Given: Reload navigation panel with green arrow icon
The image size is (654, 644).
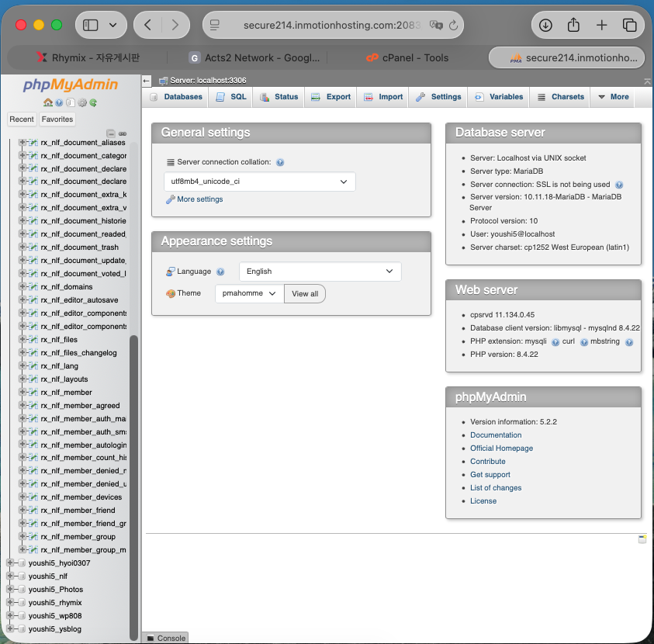Looking at the screenshot, I should tap(93, 102).
